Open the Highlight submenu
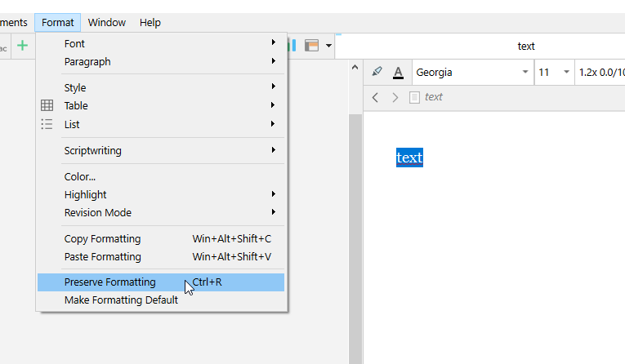Viewport: 625px width, 364px height. coord(85,194)
